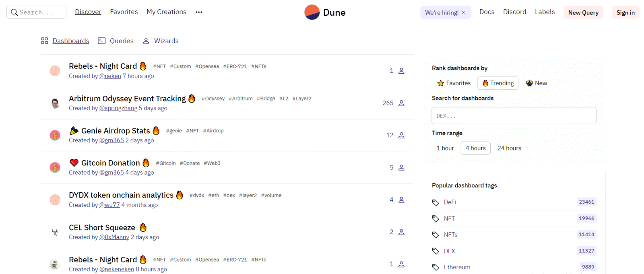644x274 pixels.
Task: Open Gitcoin Donation dashboard
Action: 111,163
